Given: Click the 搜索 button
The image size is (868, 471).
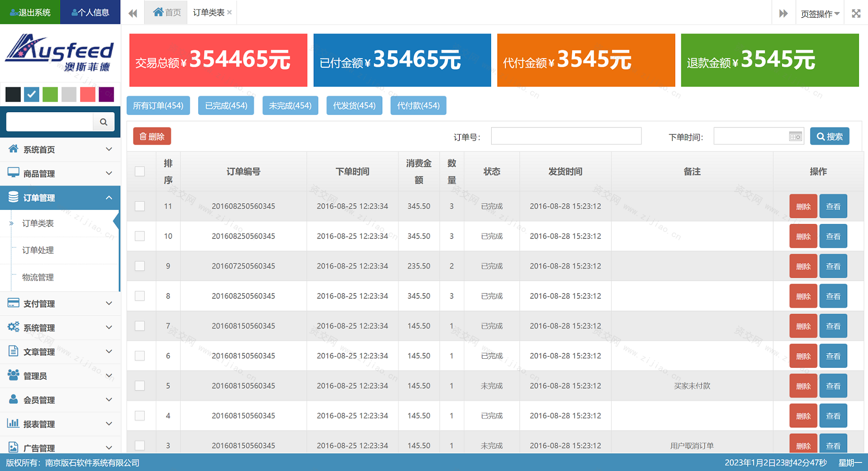Looking at the screenshot, I should point(830,136).
